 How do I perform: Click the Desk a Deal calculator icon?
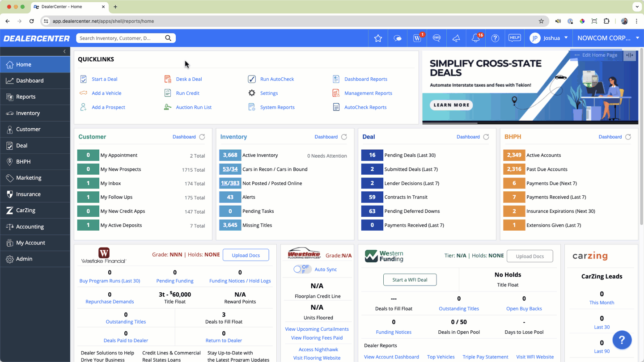point(168,79)
